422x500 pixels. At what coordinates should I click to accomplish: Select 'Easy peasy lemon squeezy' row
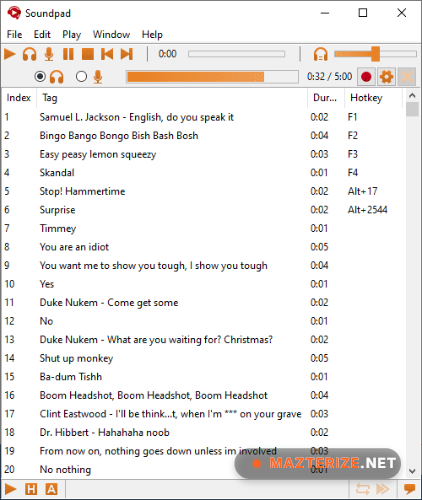point(204,154)
